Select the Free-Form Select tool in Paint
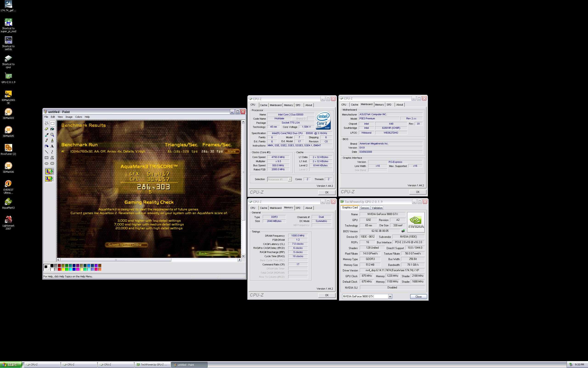588x368 pixels. pos(46,124)
